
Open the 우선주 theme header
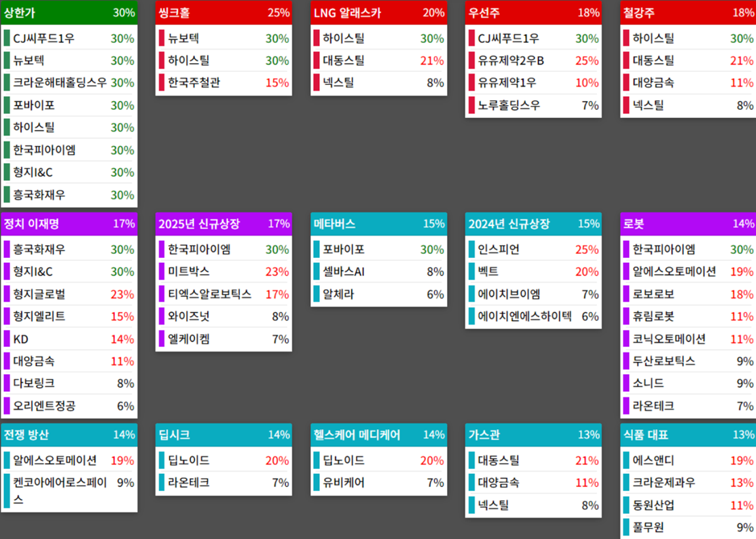tap(533, 13)
